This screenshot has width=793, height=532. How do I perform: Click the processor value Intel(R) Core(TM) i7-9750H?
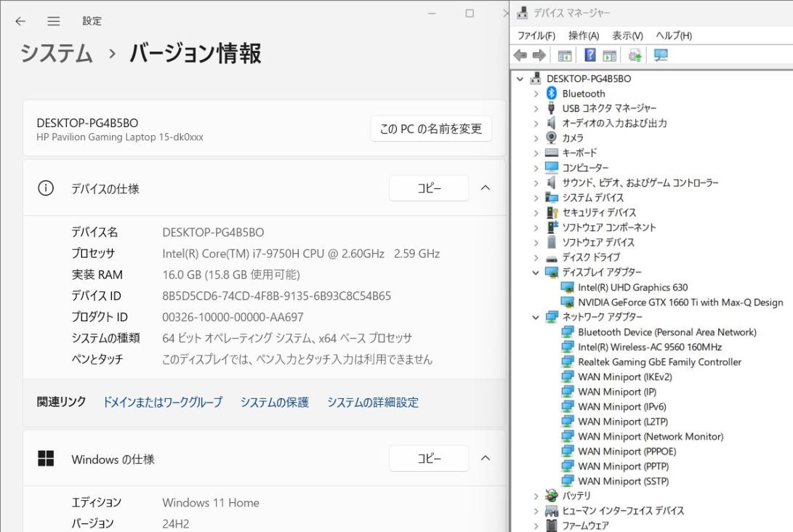tap(301, 254)
